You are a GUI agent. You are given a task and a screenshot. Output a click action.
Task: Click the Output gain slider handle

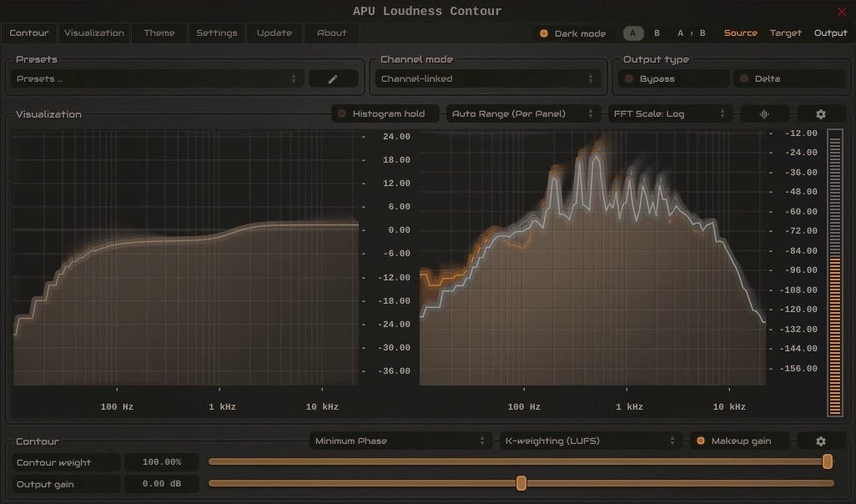coord(521,483)
